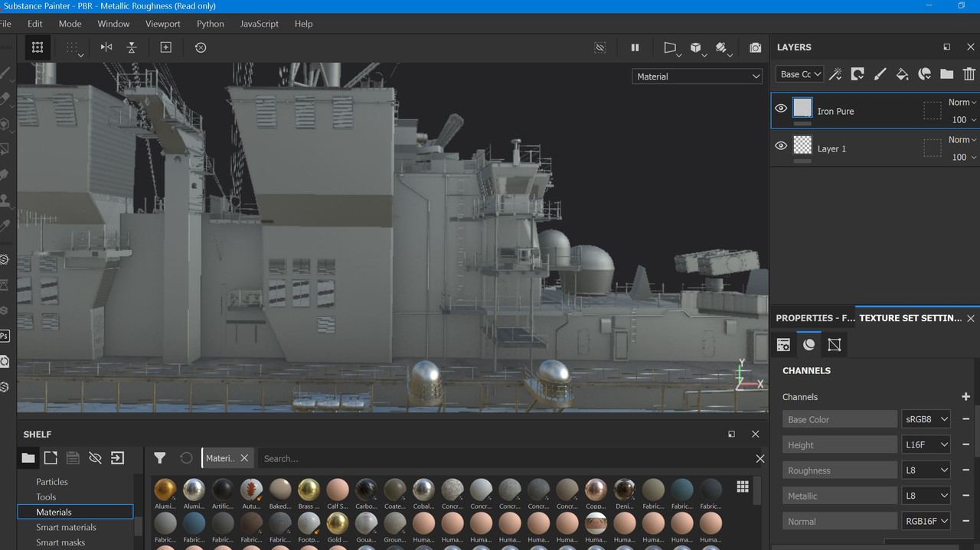Open the 3D cube display mode dropdown
This screenshot has width=980, height=550.
(697, 48)
